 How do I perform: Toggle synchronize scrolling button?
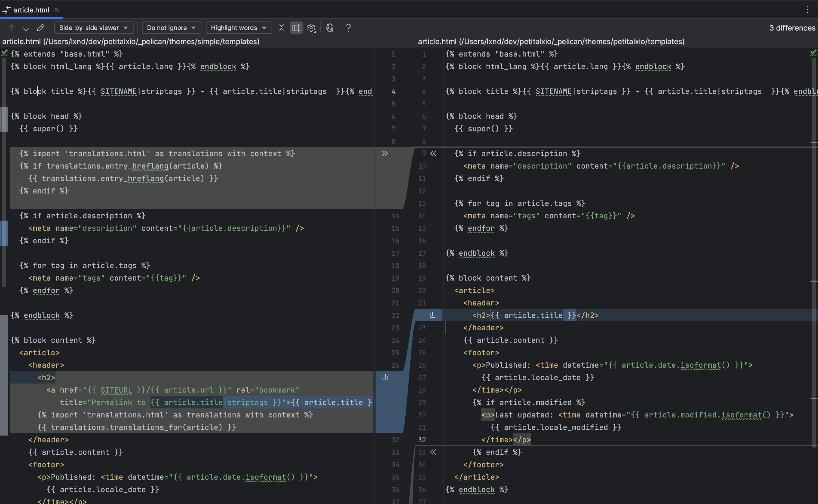click(x=296, y=28)
